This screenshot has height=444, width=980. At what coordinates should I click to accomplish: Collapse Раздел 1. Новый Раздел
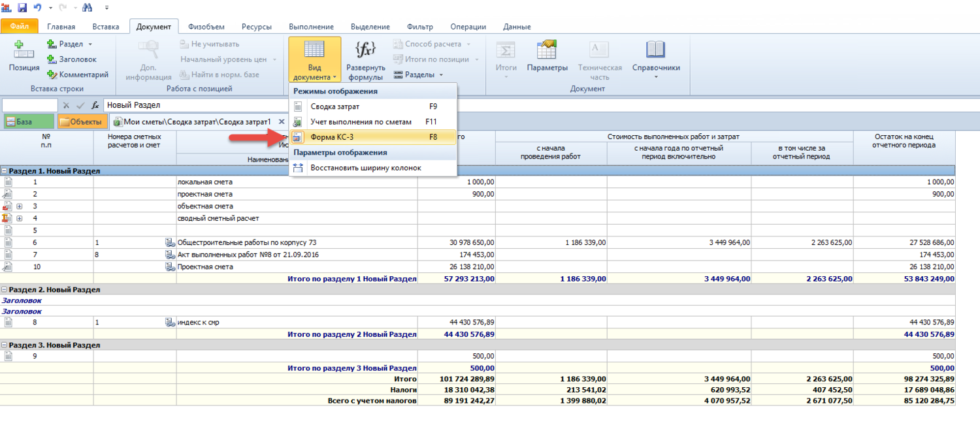(x=5, y=171)
